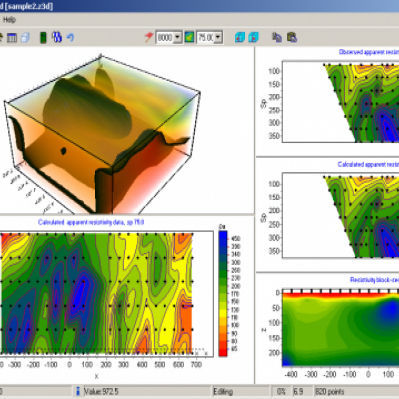Screen dimensions: 399x399
Task: Click the stacked 3D sheets toolbar icon
Action: point(25,38)
